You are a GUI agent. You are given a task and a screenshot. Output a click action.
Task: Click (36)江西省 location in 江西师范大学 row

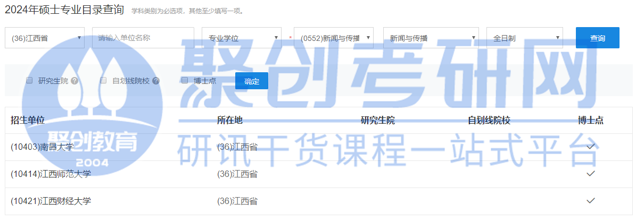click(237, 174)
